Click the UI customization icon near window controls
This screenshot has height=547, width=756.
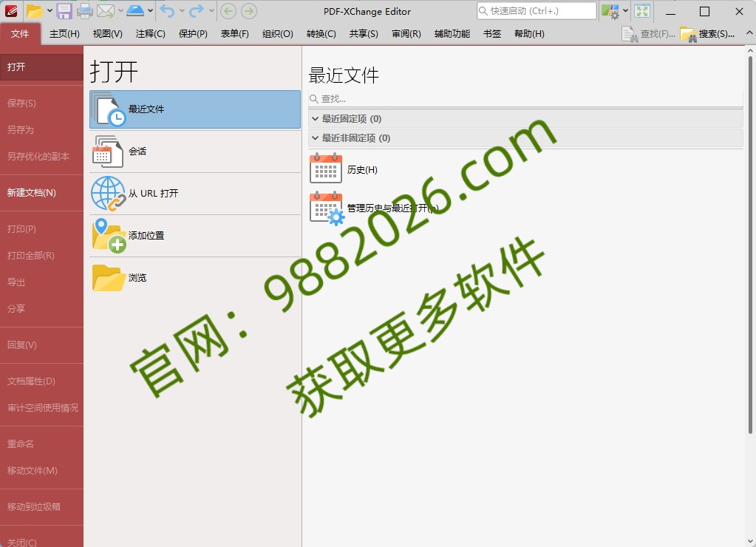(610, 11)
